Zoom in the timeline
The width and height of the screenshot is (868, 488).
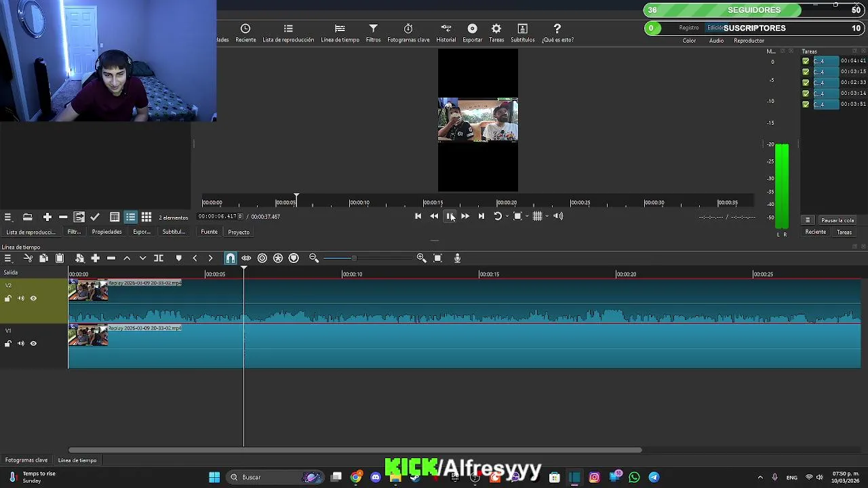[421, 258]
